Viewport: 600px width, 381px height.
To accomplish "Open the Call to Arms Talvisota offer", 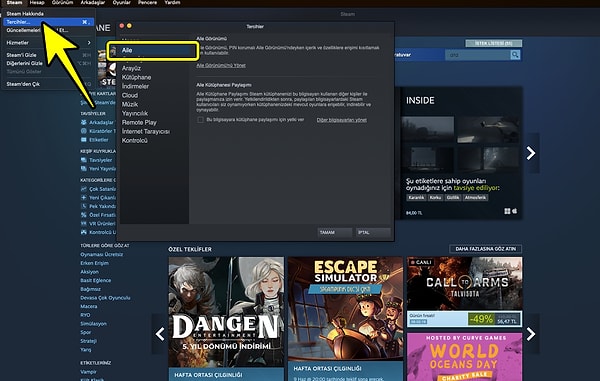I will (464, 292).
